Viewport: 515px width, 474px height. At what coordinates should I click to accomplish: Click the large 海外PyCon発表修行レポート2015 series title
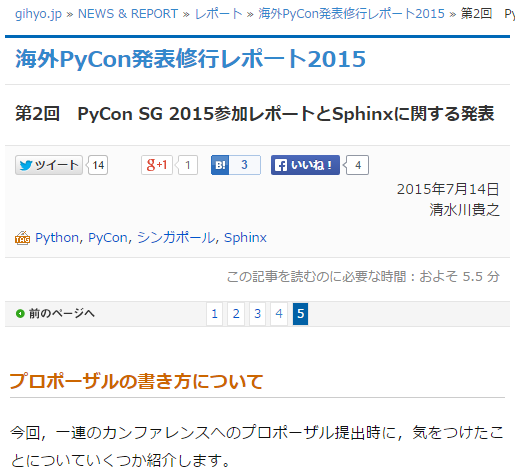tap(191, 59)
